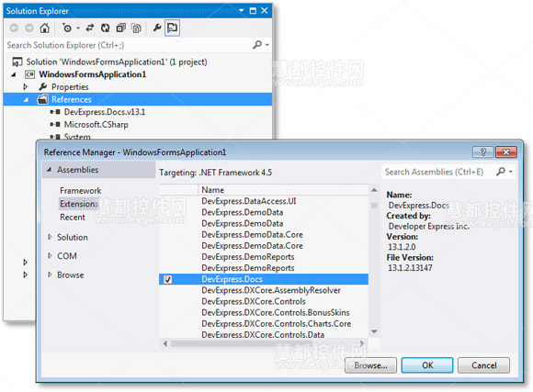Image resolution: width=533 pixels, height=392 pixels.
Task: Click the horizontal scrollbar left arrow
Action: (165, 343)
